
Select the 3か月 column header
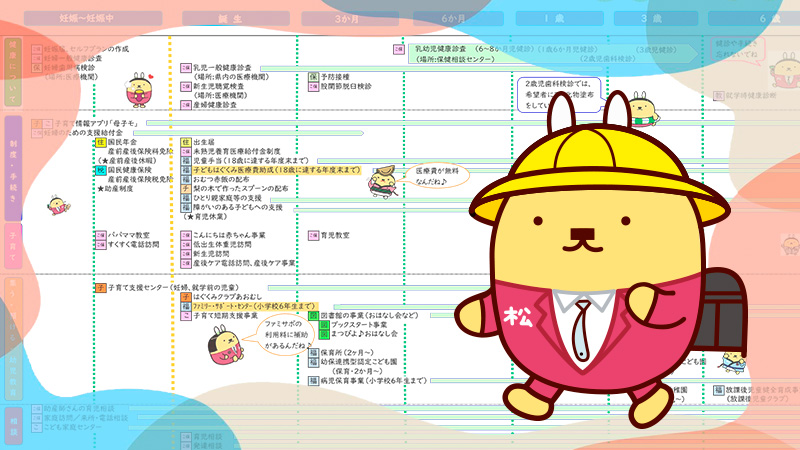[x=350, y=18]
